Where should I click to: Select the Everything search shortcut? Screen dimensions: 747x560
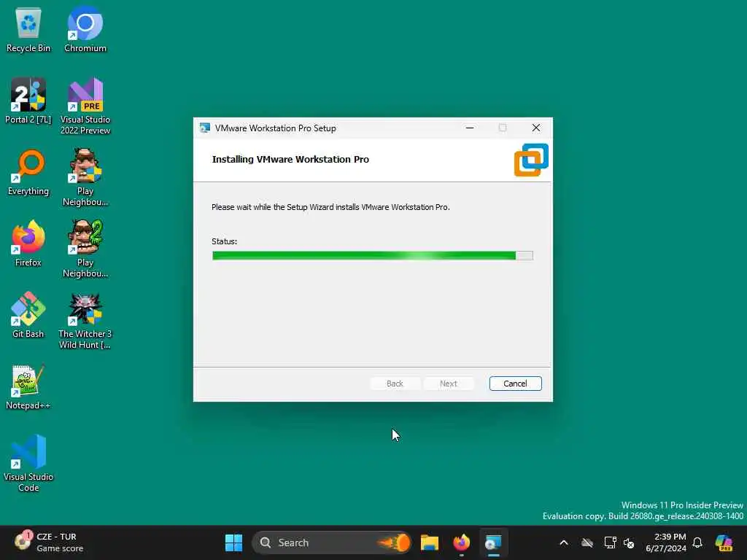[28, 172]
